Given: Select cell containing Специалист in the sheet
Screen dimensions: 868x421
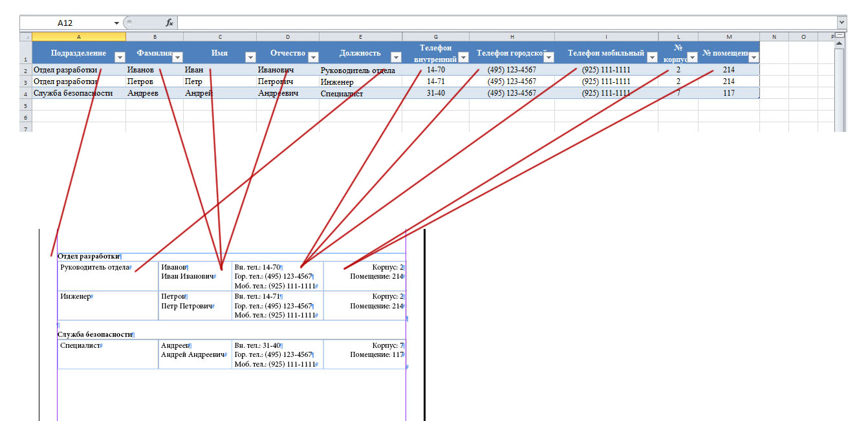Looking at the screenshot, I should click(360, 93).
